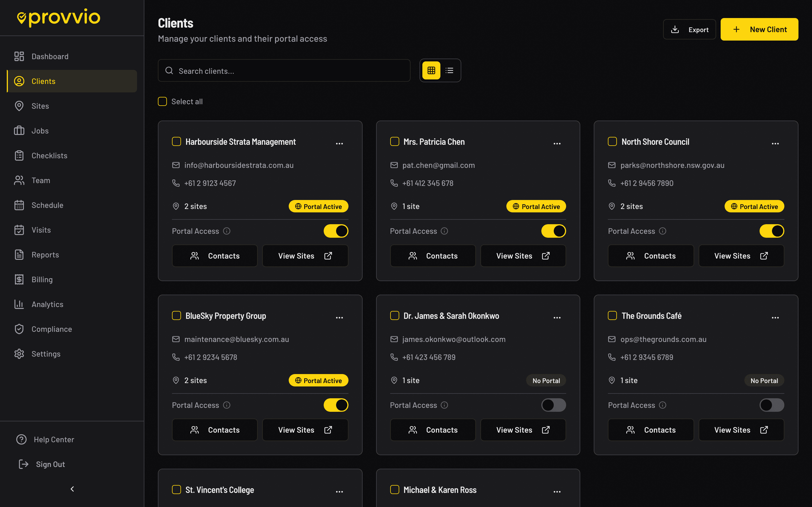
Task: Collapse the sidebar with the chevron
Action: tap(72, 489)
